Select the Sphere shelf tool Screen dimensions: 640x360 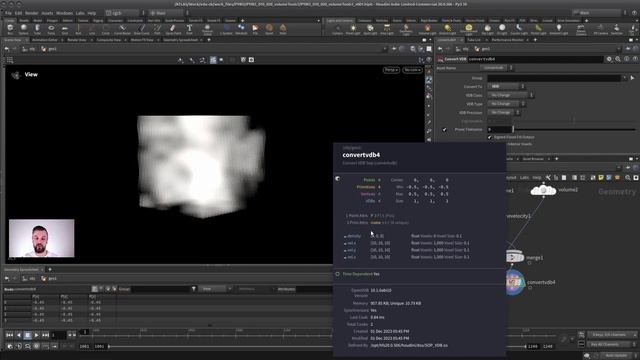24,29
